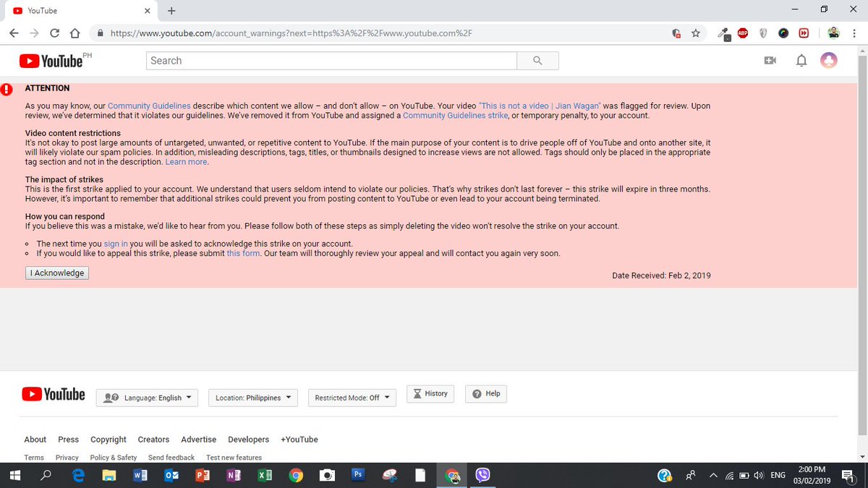The height and width of the screenshot is (488, 868).
Task: Open the upload video camera icon
Action: coord(770,61)
